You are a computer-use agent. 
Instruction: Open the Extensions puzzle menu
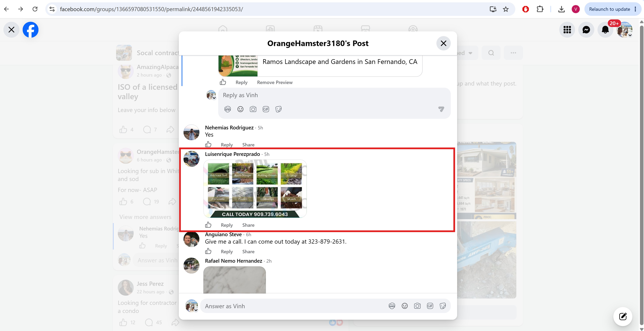coord(540,9)
